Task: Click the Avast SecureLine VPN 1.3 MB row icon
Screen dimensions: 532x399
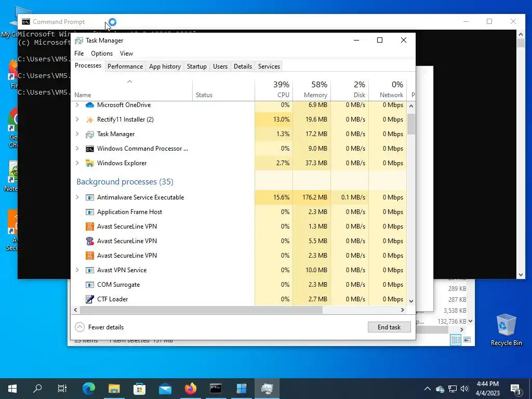Action: [x=89, y=227]
